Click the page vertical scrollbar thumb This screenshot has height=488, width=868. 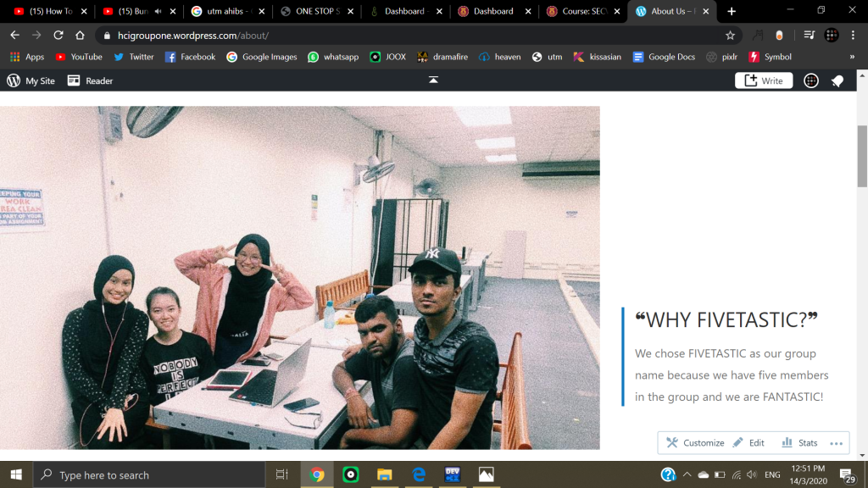pyautogui.click(x=862, y=156)
